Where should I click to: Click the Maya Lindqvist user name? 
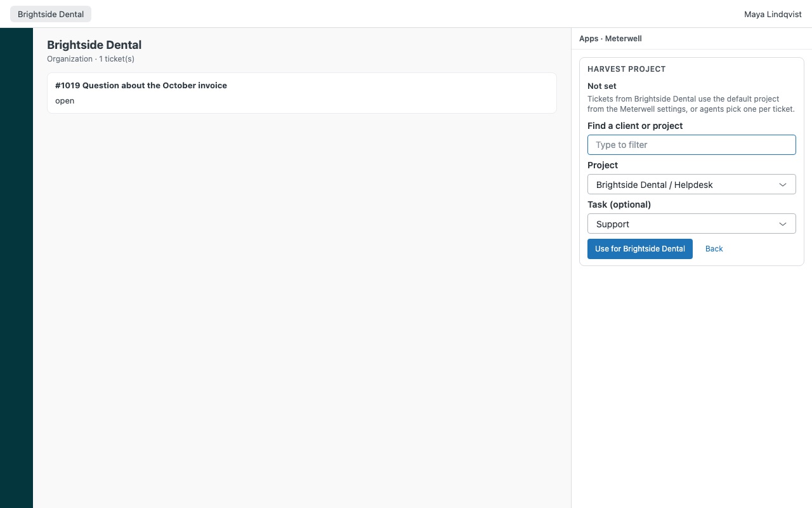point(773,14)
